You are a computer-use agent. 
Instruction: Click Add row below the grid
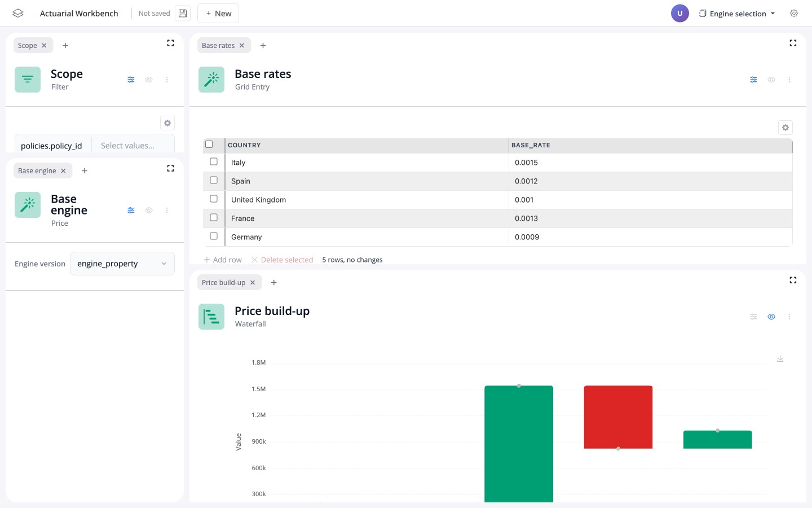[x=223, y=260]
